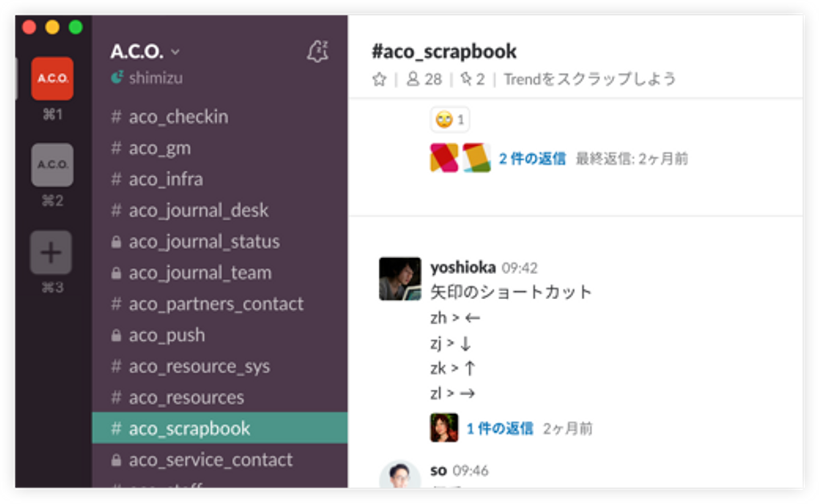
Task: View the 28 members list icon
Action: pos(424,79)
